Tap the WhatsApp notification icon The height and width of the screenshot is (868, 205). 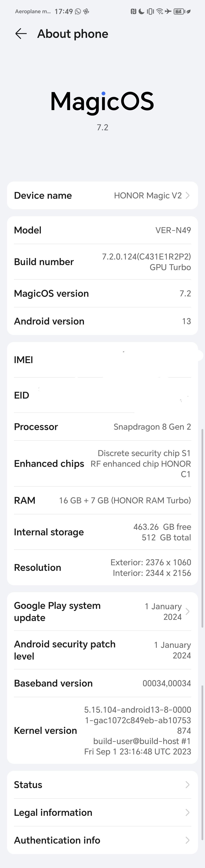click(78, 11)
